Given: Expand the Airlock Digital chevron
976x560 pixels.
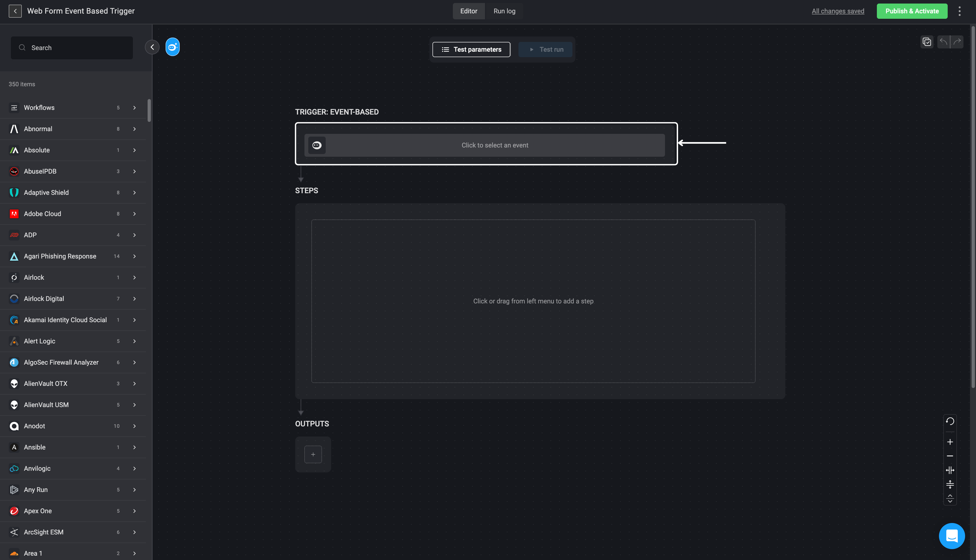Looking at the screenshot, I should point(134,299).
